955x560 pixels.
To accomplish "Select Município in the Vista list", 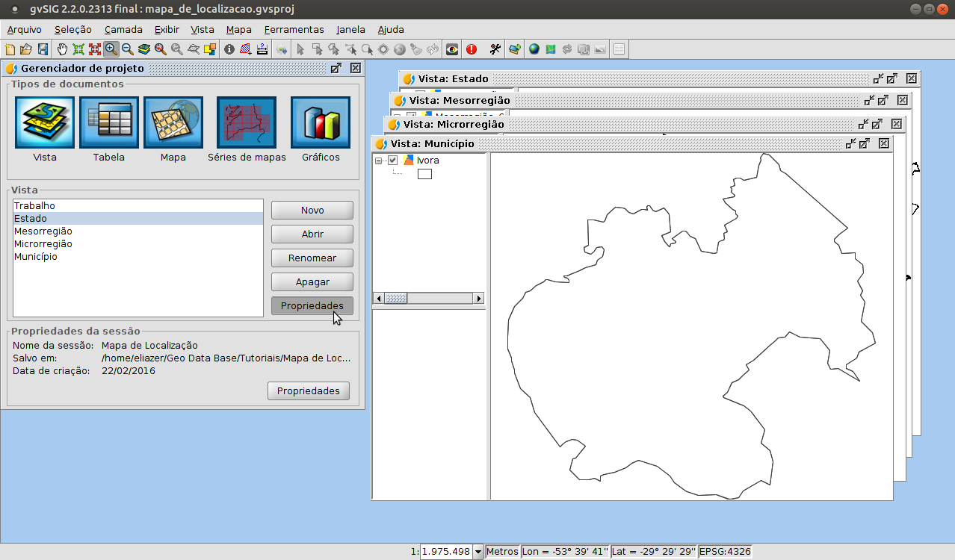I will tap(36, 257).
